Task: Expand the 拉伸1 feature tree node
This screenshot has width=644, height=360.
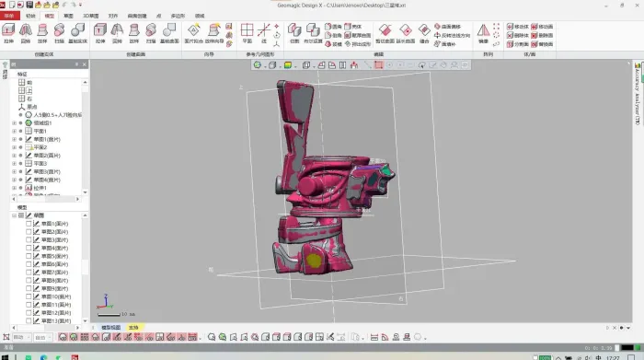Action: click(15, 188)
